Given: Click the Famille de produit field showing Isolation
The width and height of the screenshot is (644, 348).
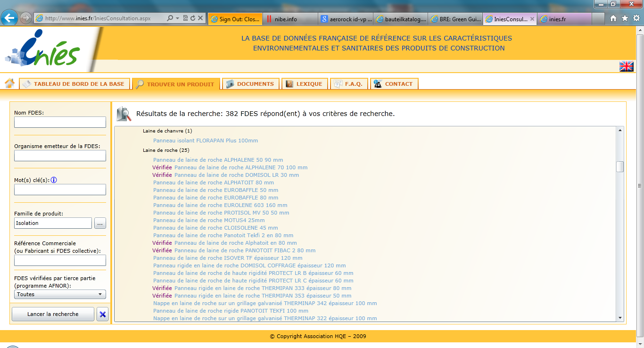Looking at the screenshot, I should tap(53, 223).
